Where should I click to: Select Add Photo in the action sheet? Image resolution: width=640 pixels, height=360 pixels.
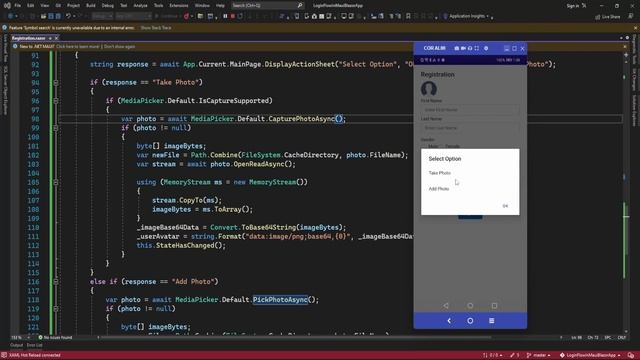point(439,189)
